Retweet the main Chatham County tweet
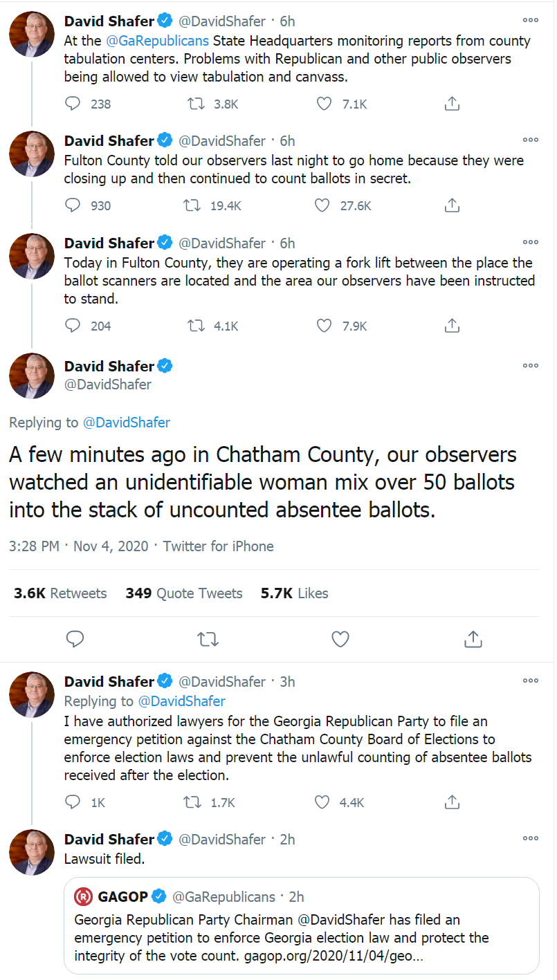This screenshot has height=980, width=557. 208,639
